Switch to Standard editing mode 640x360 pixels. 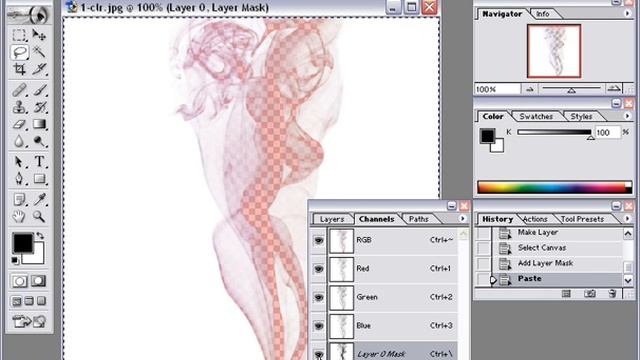[19, 281]
